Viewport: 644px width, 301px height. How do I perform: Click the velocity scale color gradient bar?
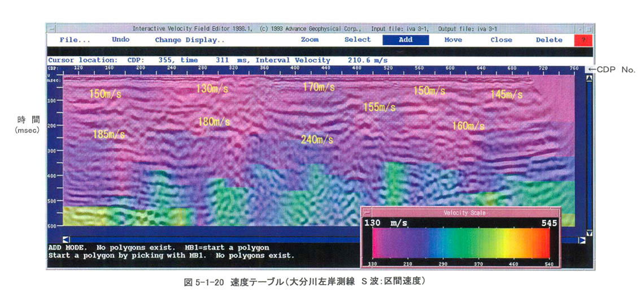461,243
